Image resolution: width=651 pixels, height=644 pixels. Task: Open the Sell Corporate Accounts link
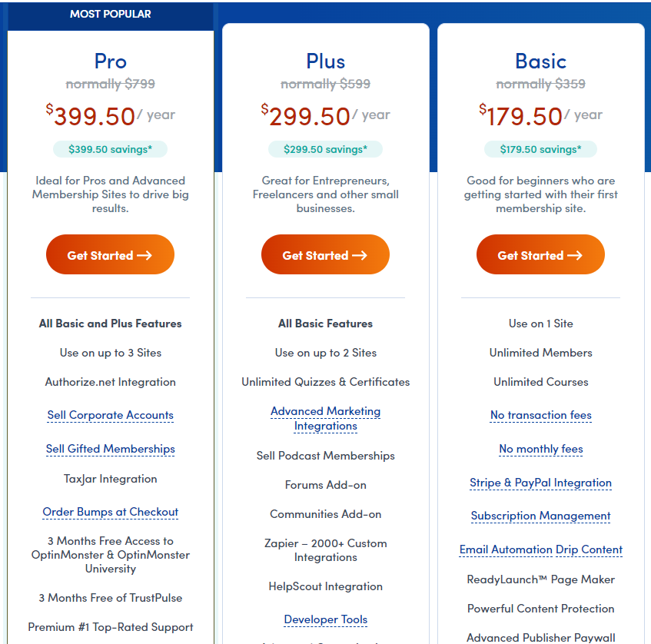point(111,415)
